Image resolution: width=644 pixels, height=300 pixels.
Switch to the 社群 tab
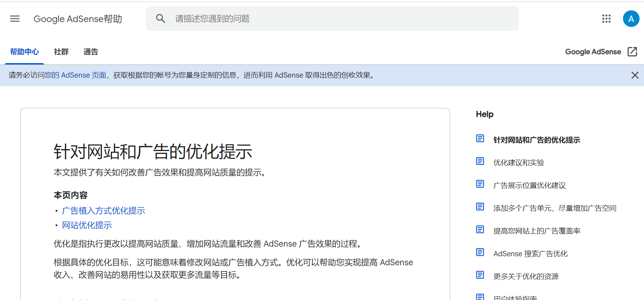pyautogui.click(x=61, y=52)
